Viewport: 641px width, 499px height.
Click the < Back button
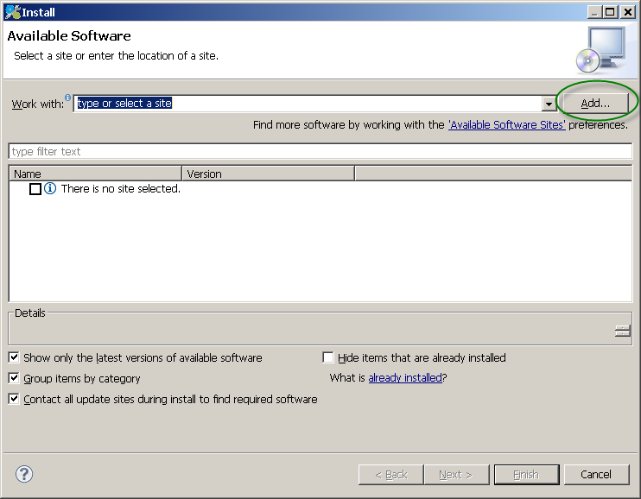(391, 474)
